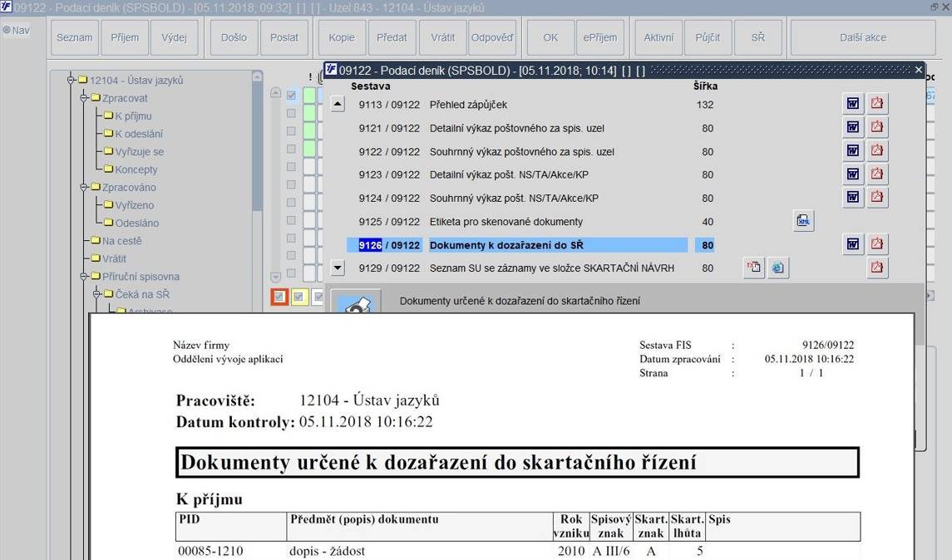Click the SŘ toolbar button

[758, 37]
